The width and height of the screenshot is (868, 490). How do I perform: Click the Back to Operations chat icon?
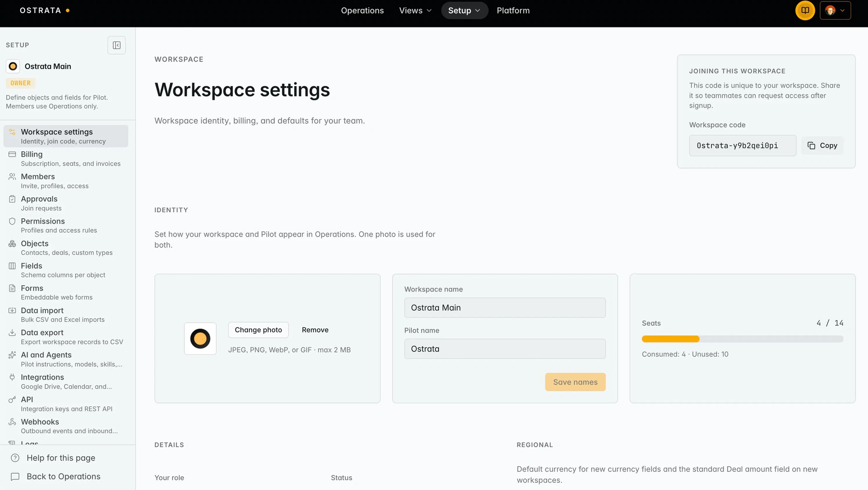tap(15, 477)
